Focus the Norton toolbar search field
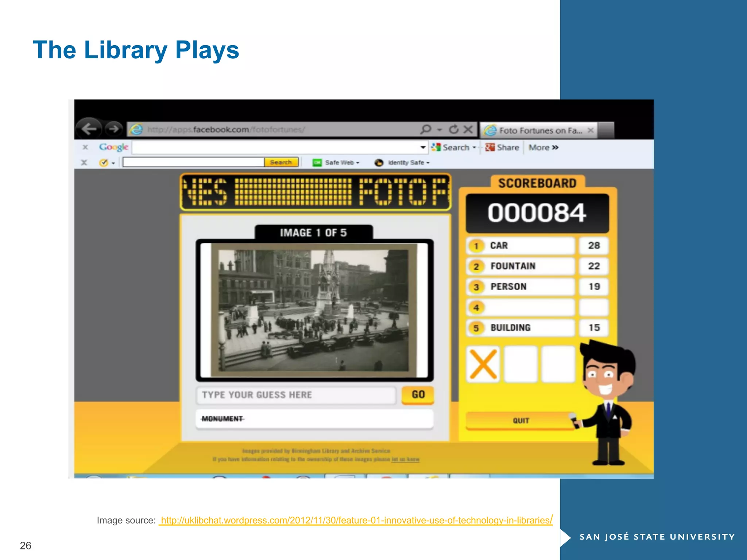Viewport: 747px width, 560px height. pos(194,162)
